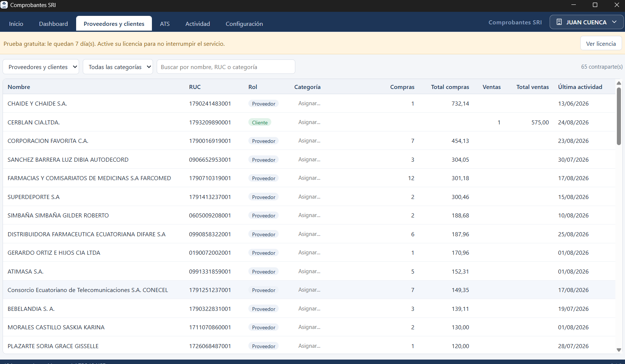Assign category for BEBELANDIA S. A.
625x364 pixels.
309,309
